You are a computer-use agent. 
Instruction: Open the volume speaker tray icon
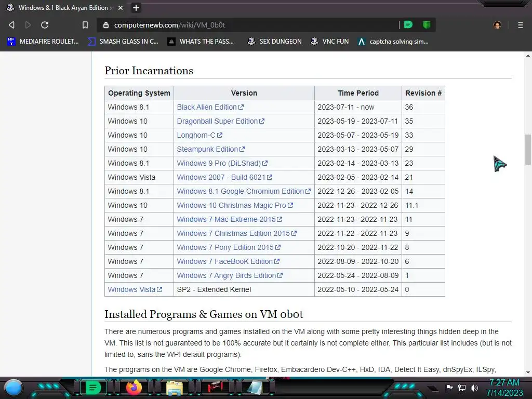[x=474, y=388]
